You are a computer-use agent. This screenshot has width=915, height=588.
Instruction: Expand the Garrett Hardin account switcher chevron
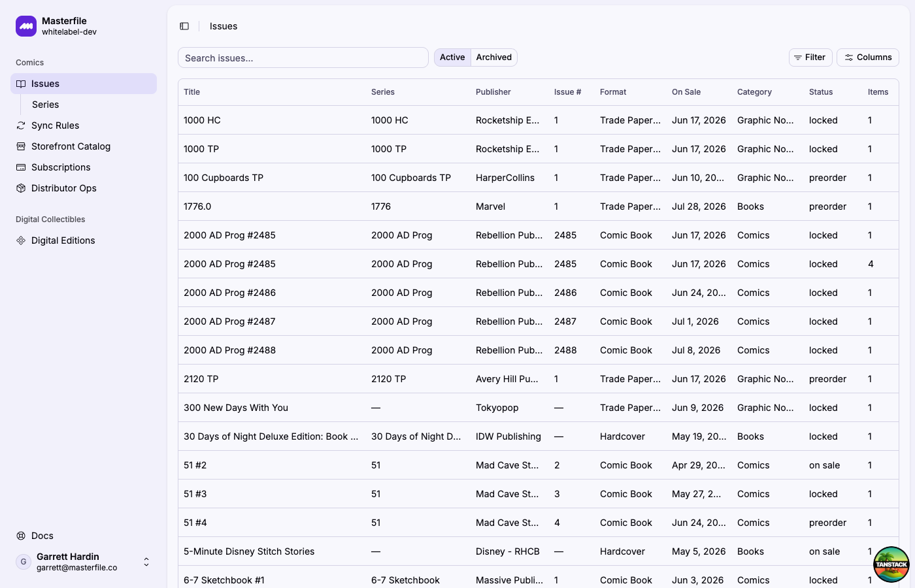click(146, 562)
